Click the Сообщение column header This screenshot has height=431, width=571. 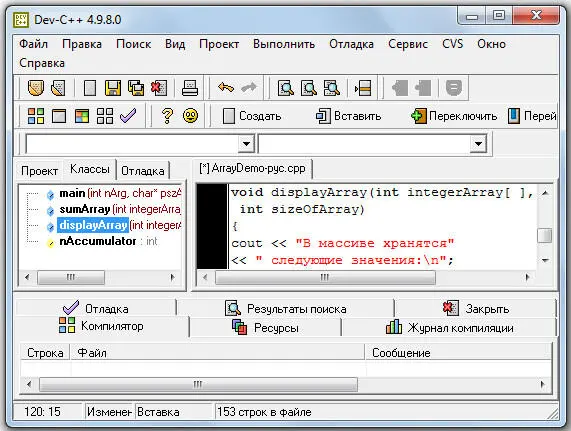[458, 353]
